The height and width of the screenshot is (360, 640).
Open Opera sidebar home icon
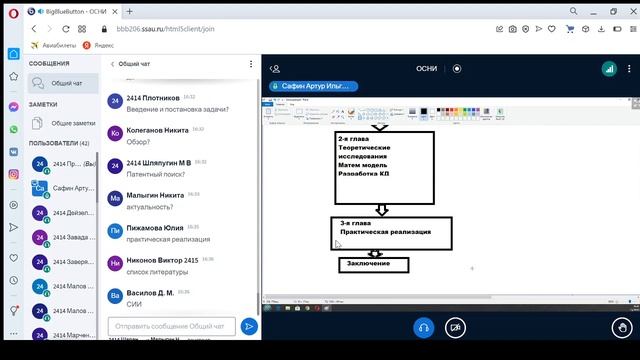(13, 54)
